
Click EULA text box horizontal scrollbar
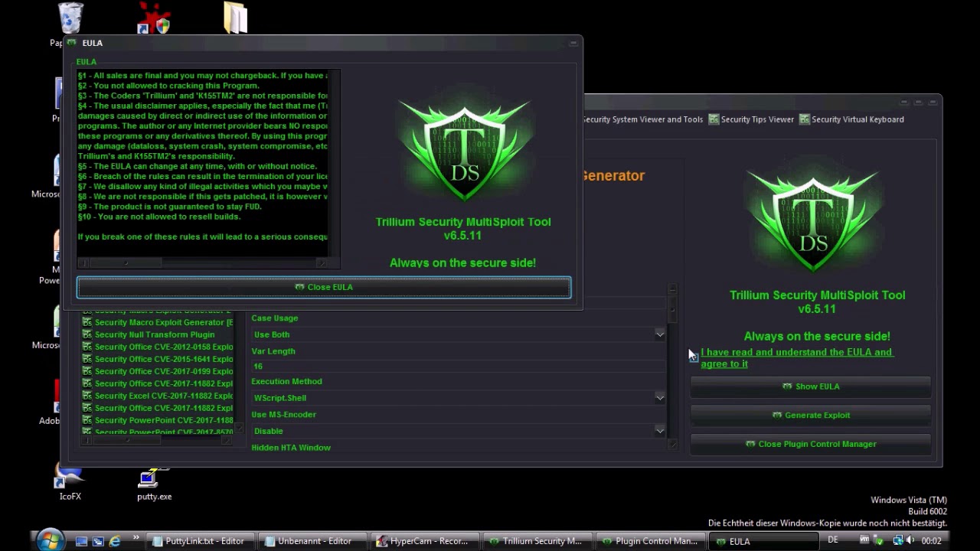click(202, 262)
